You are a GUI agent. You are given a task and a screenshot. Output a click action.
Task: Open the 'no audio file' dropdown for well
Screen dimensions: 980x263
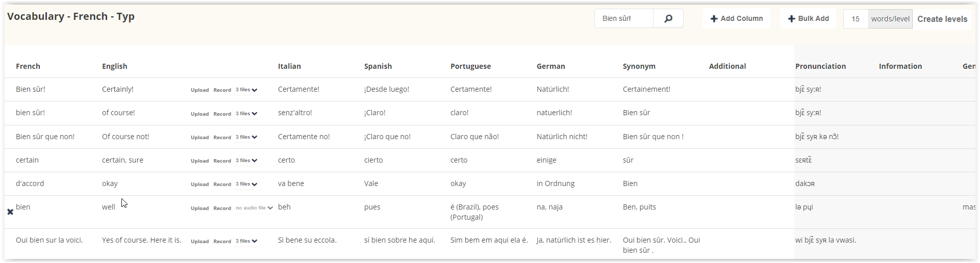tap(255, 208)
